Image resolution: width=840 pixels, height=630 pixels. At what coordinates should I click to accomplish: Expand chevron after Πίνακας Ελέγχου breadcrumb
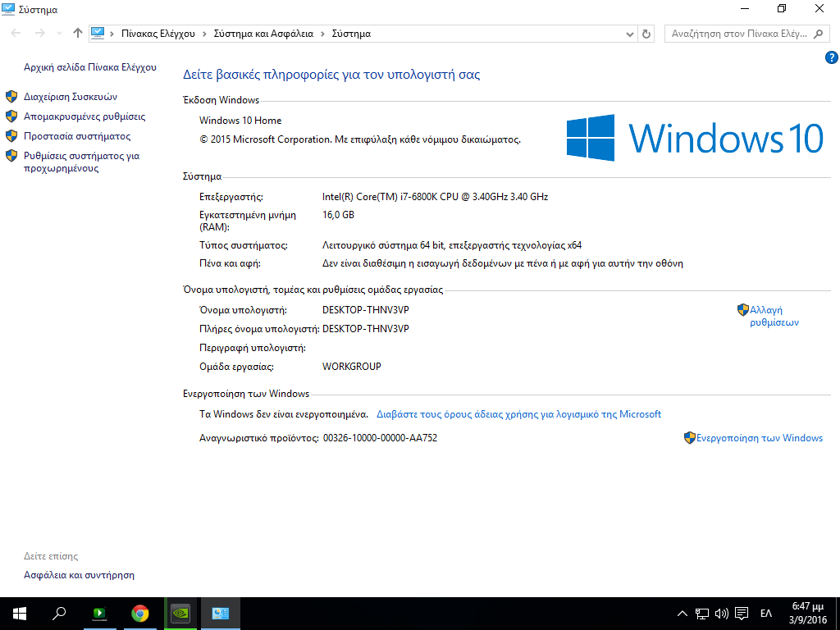(x=204, y=34)
